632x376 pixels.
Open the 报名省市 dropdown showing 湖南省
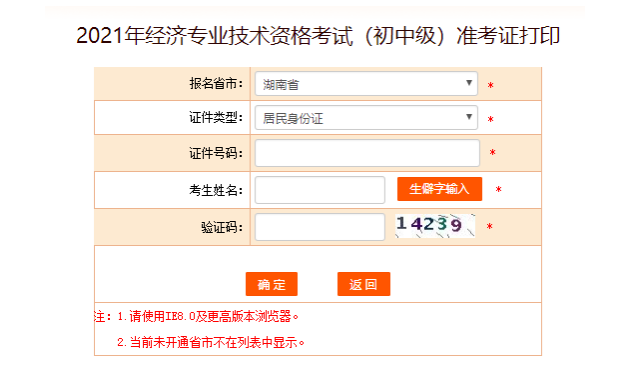click(x=366, y=84)
